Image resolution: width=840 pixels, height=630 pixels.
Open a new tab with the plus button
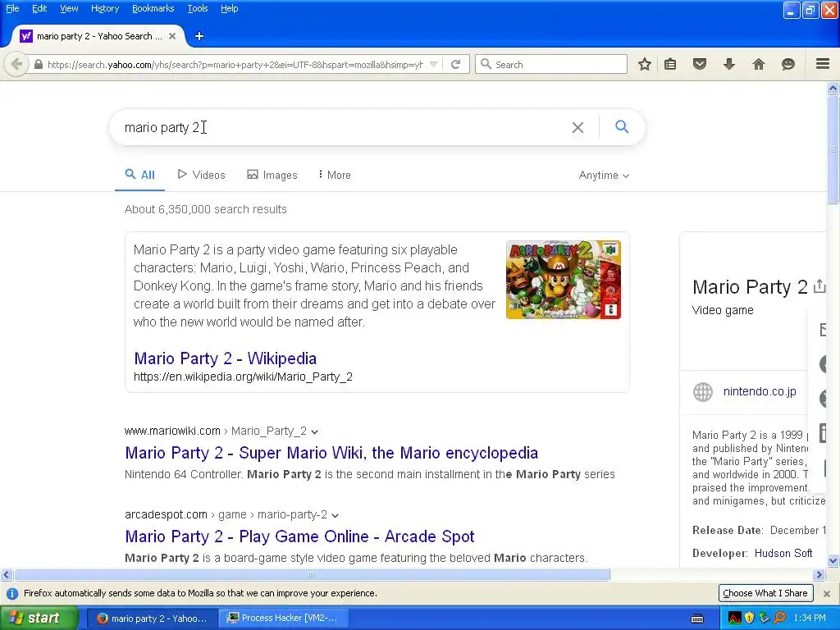click(x=199, y=36)
